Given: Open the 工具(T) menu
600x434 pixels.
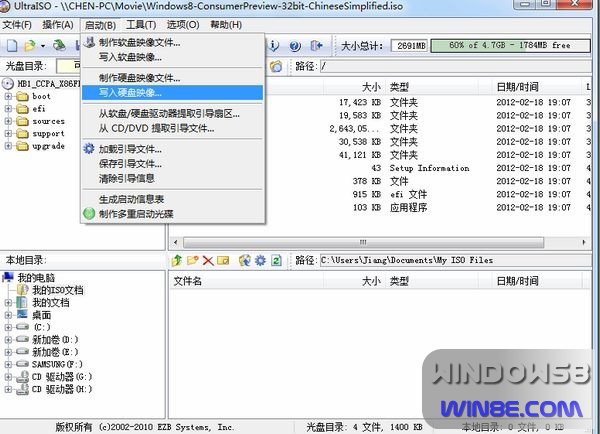Looking at the screenshot, I should pyautogui.click(x=141, y=25).
